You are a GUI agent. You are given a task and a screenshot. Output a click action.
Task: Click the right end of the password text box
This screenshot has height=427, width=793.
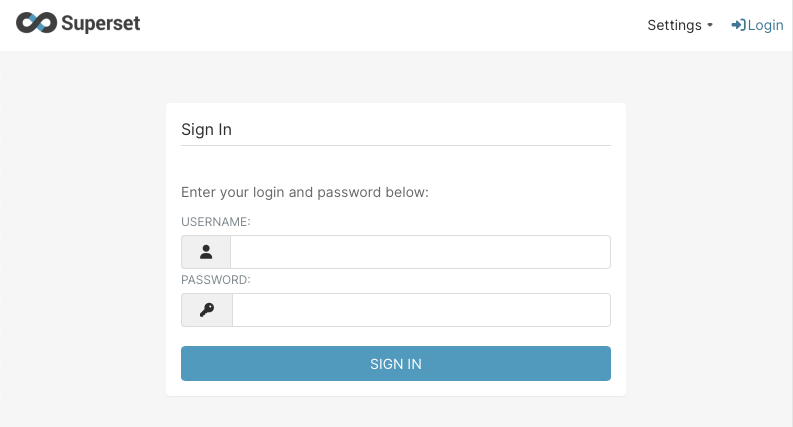597,310
